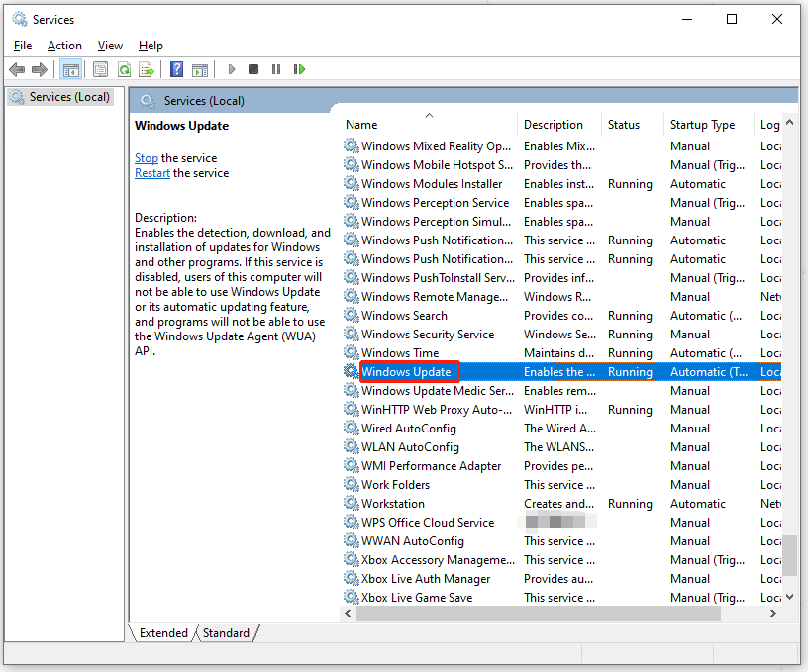The height and width of the screenshot is (672, 808).
Task: Switch to the Standard tab
Action: (226, 632)
